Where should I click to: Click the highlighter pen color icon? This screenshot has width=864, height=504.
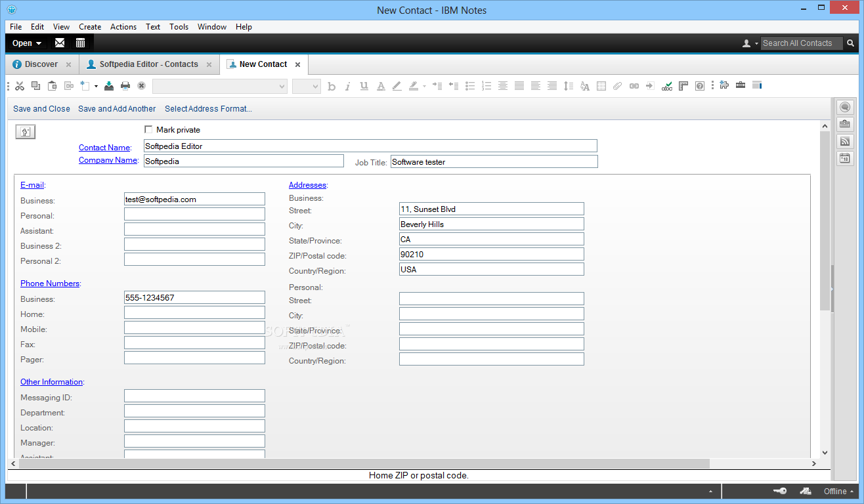point(413,86)
